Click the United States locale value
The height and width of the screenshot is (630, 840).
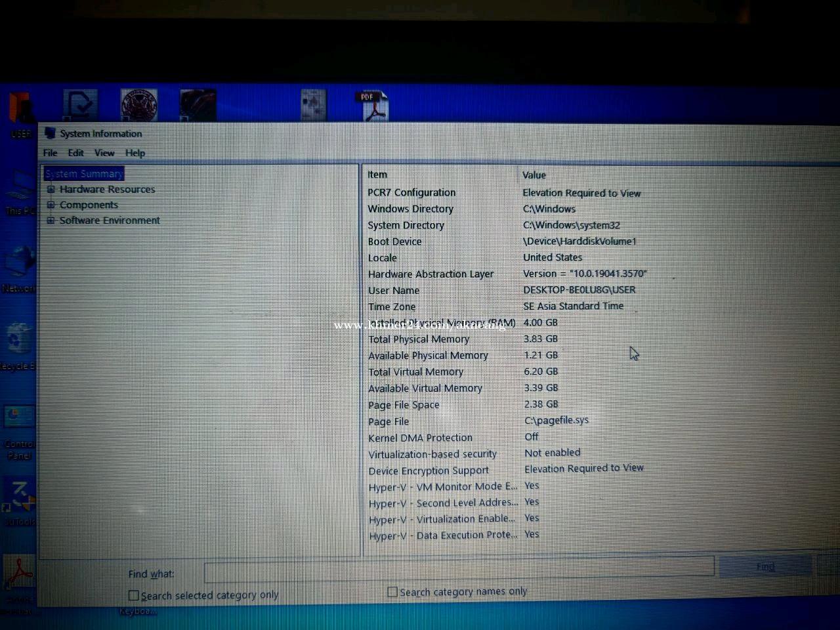[x=553, y=257]
